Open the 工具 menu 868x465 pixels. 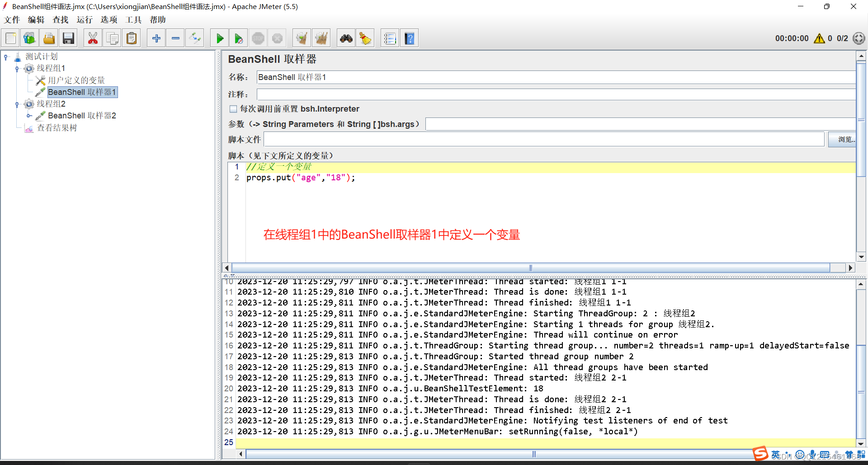click(133, 20)
